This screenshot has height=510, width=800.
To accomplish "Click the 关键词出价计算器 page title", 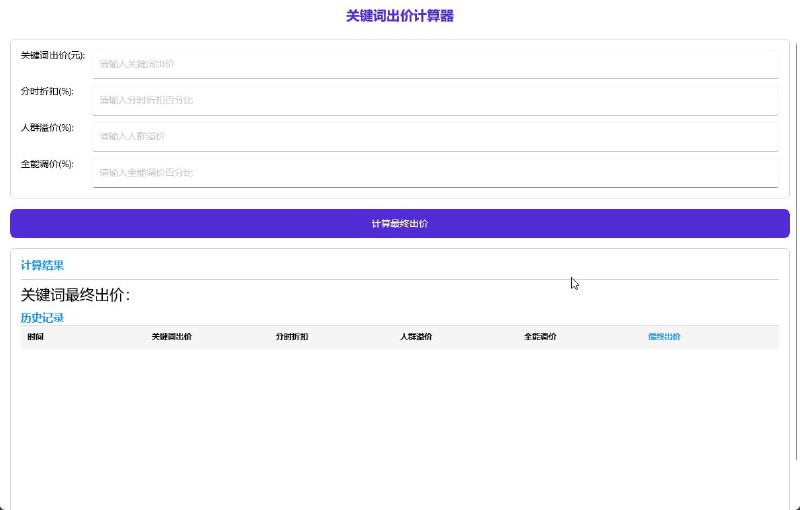I will click(x=399, y=16).
